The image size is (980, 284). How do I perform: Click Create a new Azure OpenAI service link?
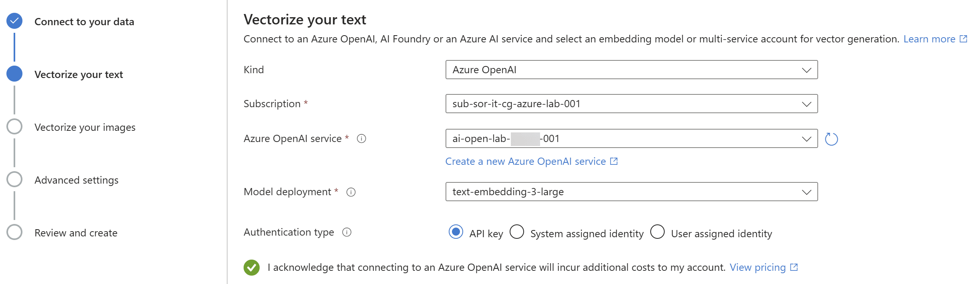point(526,161)
